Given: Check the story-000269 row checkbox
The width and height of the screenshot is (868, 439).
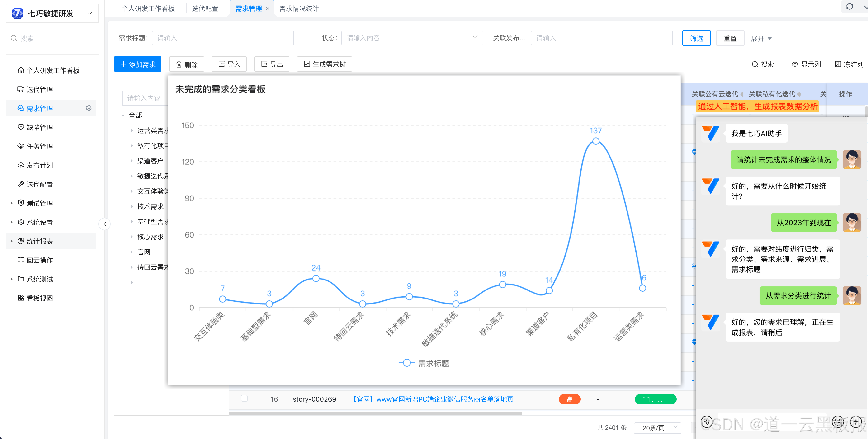Looking at the screenshot, I should (x=244, y=399).
